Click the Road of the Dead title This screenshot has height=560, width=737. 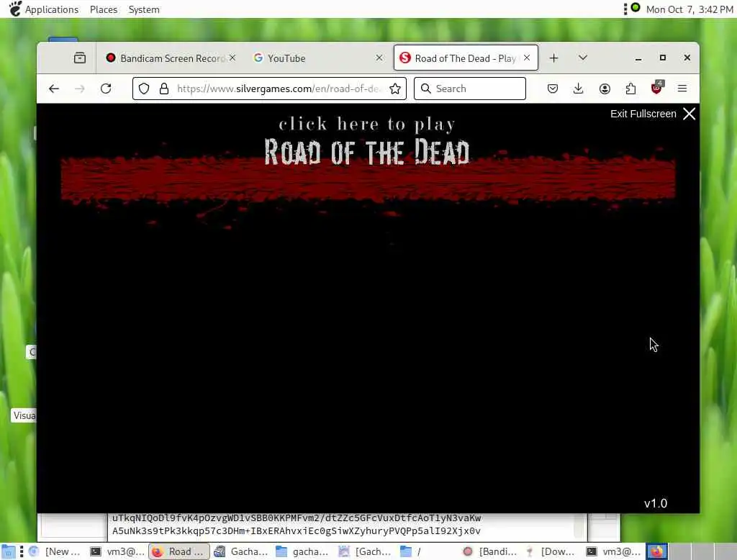click(366, 152)
